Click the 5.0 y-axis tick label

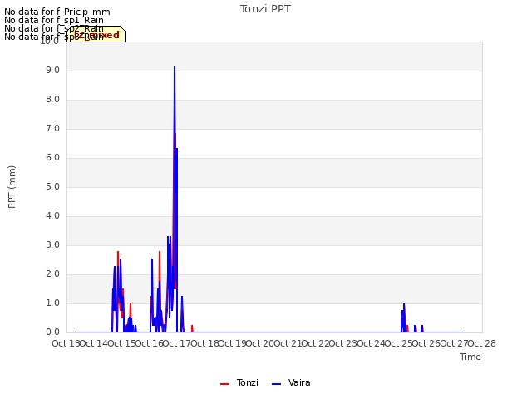tap(52, 186)
